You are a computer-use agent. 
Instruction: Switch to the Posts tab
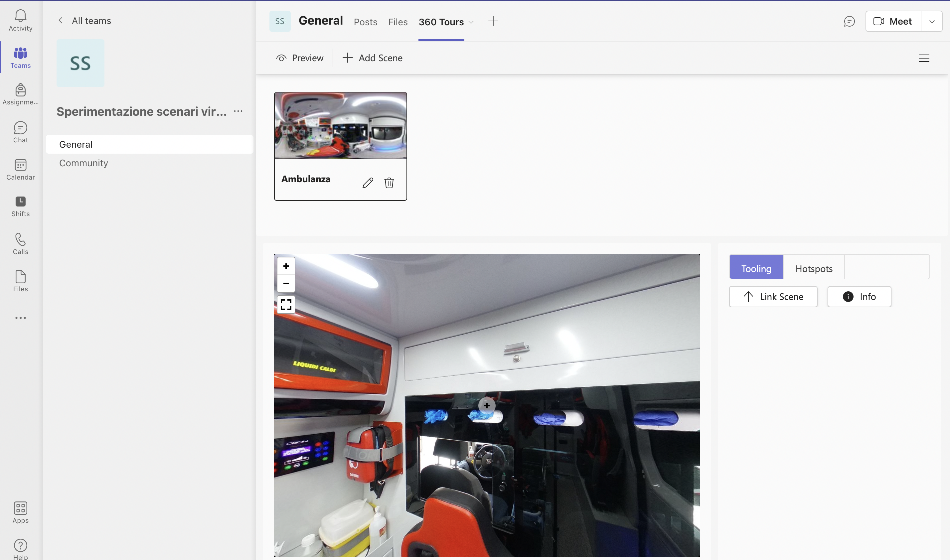click(365, 22)
